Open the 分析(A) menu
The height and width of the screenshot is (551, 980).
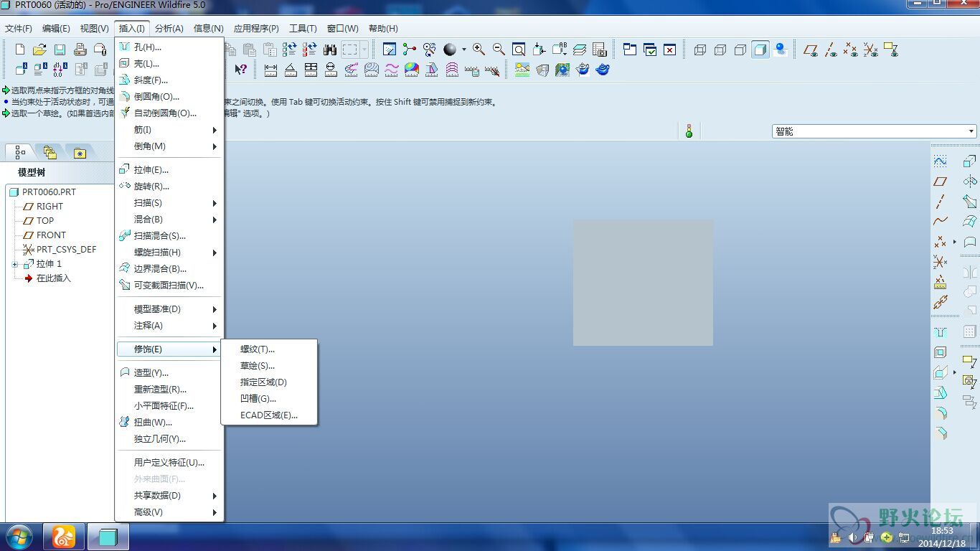169,29
